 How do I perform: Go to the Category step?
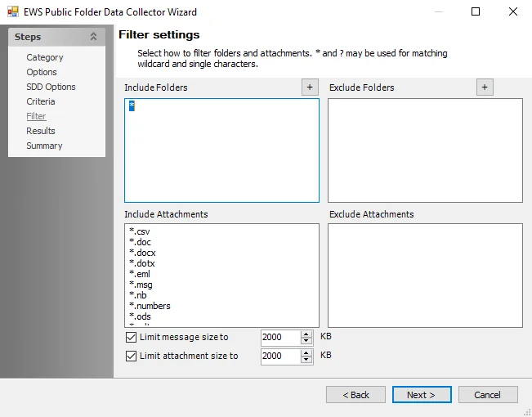tap(45, 57)
